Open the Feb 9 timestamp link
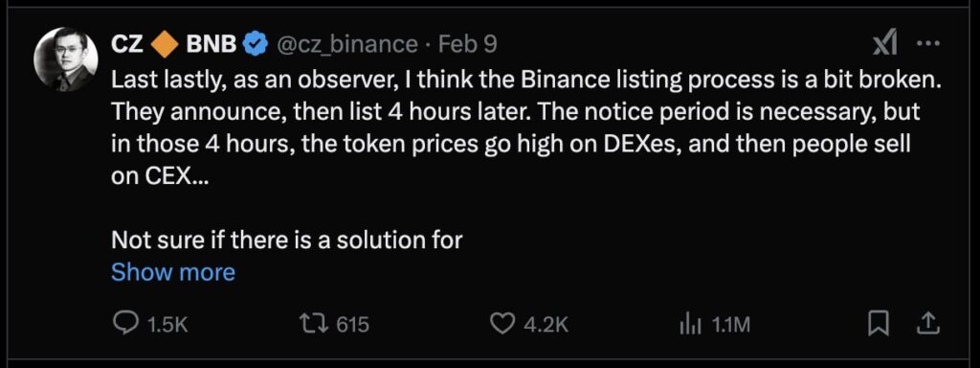 click(x=467, y=44)
